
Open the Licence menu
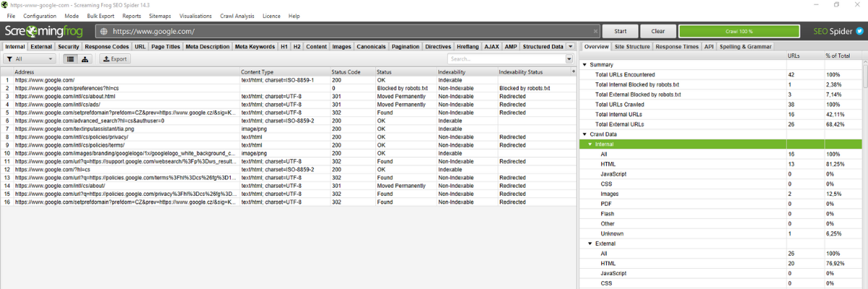click(273, 15)
